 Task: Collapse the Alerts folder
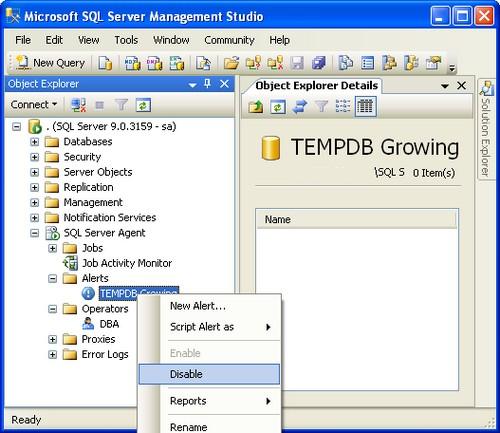(x=52, y=279)
